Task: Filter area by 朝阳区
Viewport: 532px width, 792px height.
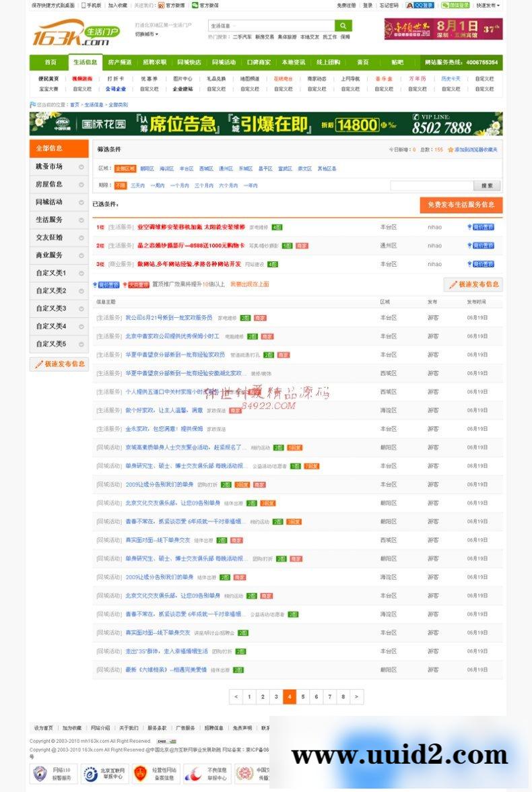Action: click(x=147, y=168)
